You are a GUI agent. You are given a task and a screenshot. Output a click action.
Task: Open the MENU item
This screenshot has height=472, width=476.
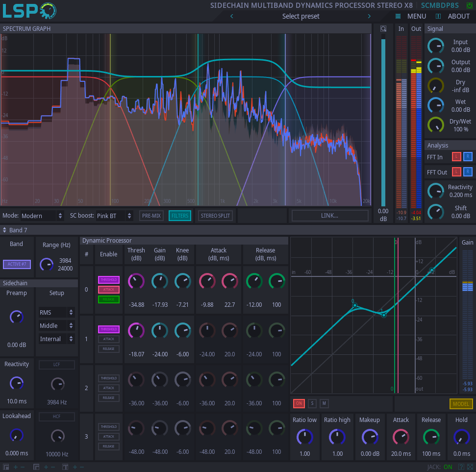pyautogui.click(x=416, y=16)
